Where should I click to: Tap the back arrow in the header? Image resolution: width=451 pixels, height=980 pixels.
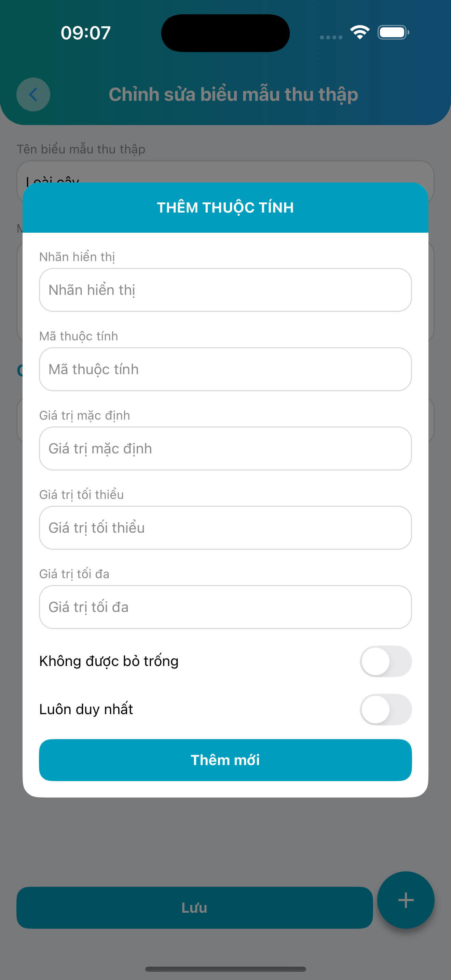[x=33, y=94]
